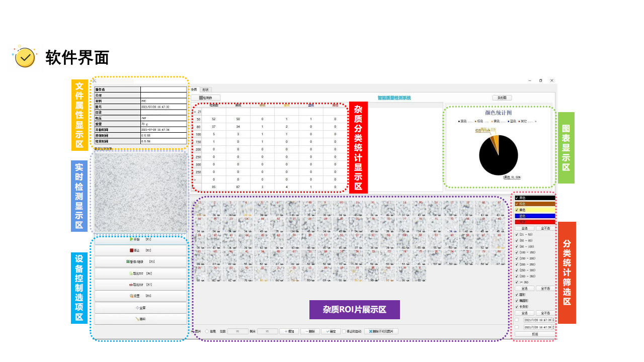Click 删除不可见图片 delete button
Screen dimensions: 644x362
pos(381,331)
